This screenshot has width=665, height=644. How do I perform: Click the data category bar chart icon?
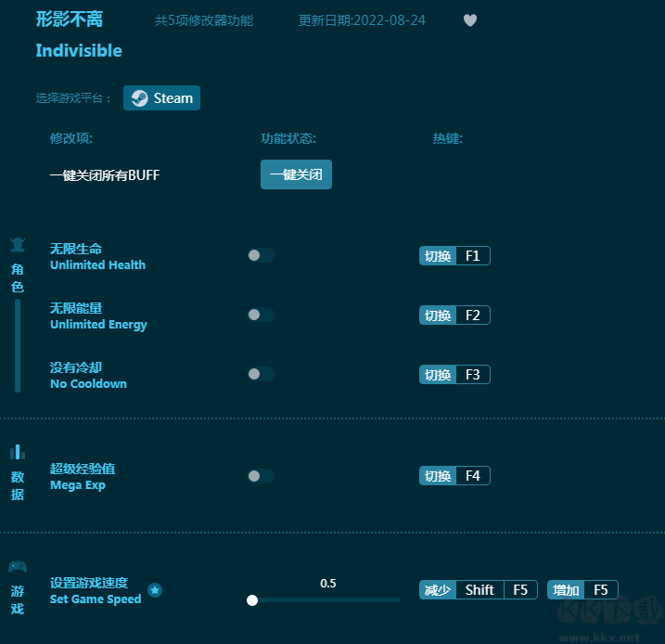coord(18,452)
